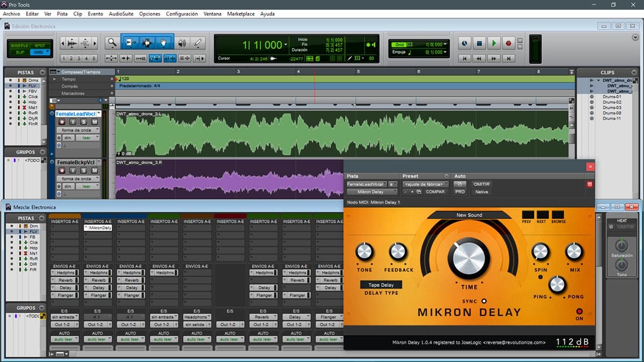The width and height of the screenshot is (644, 362).
Task: Select Drums-01 in the Clips list
Action: pyautogui.click(x=611, y=97)
